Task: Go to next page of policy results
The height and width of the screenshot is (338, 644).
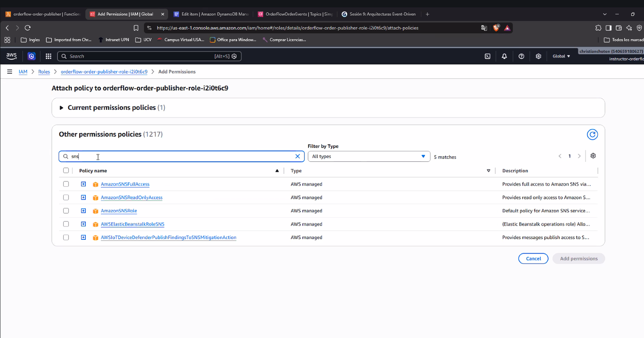Action: [x=579, y=156]
